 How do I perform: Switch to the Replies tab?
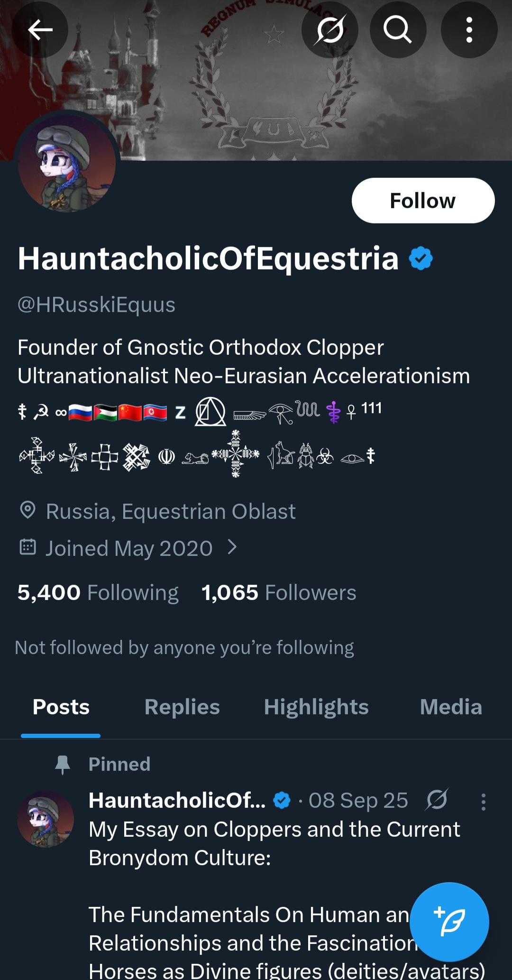(182, 707)
